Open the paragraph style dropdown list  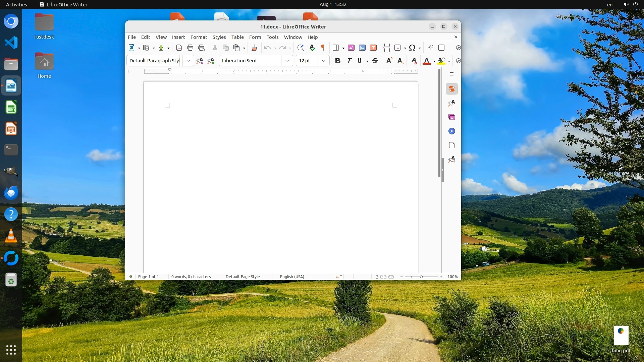tap(188, 61)
